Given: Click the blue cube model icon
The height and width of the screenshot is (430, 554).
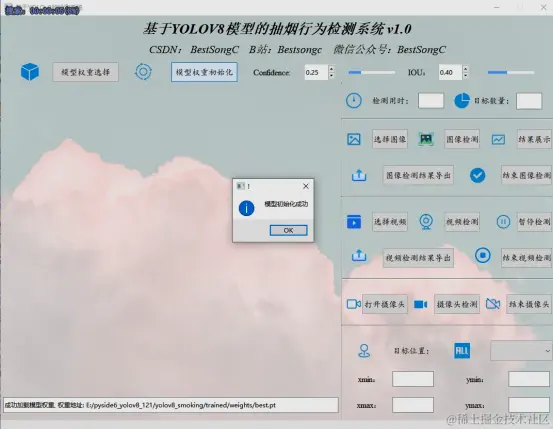Looking at the screenshot, I should tap(30, 72).
